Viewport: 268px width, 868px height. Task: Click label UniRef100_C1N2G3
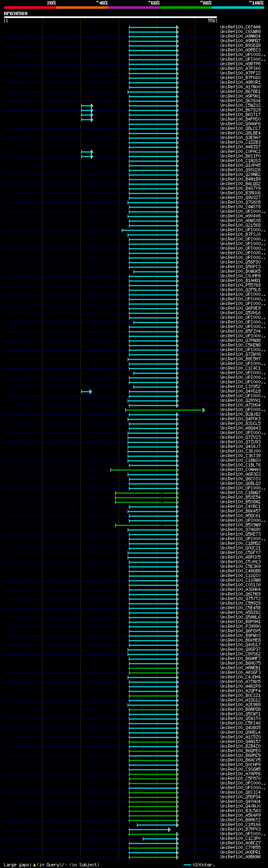point(240,161)
